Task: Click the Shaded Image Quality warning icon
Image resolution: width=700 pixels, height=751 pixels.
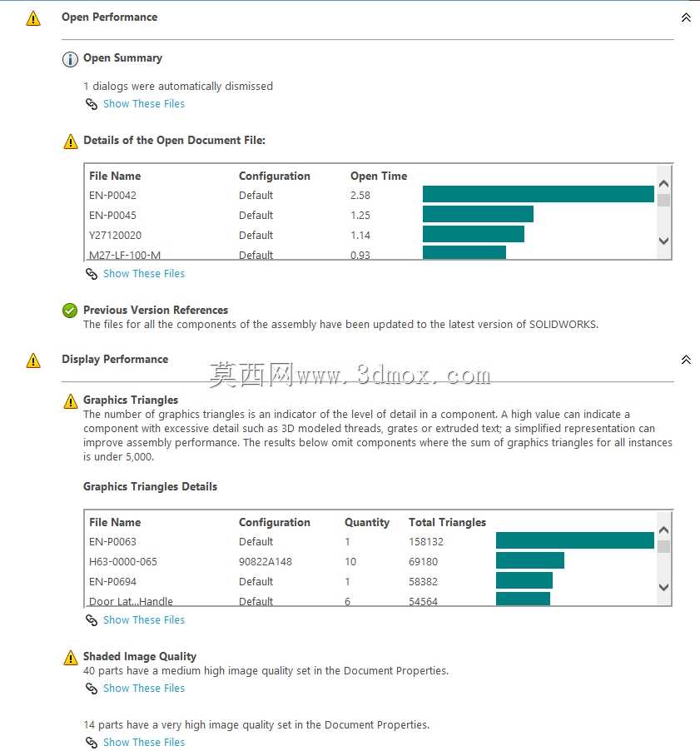Action: [x=71, y=657]
